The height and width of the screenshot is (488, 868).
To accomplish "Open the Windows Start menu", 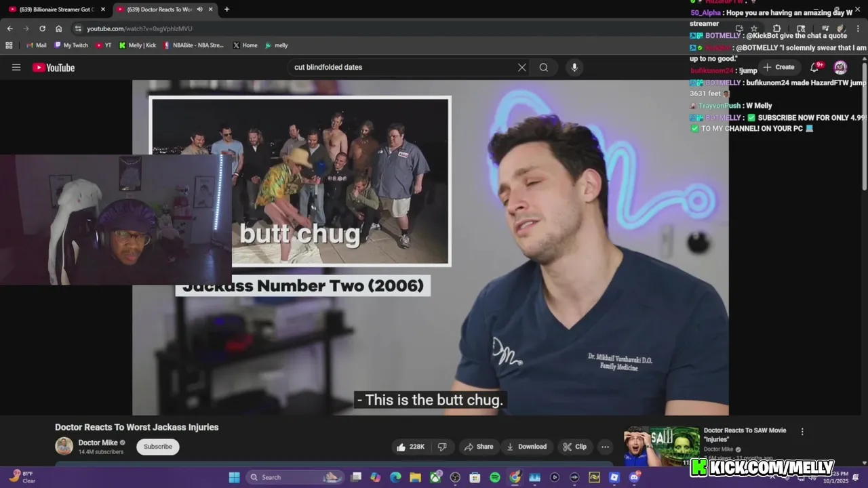I will point(234,477).
